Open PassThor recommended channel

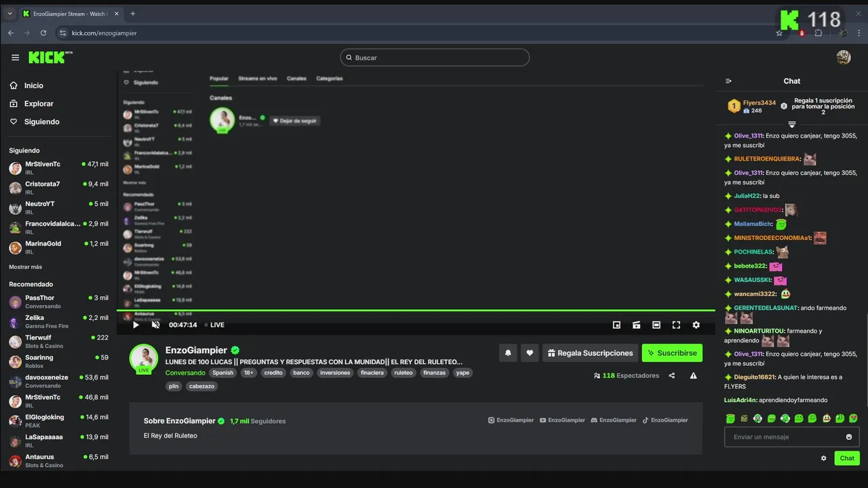coord(59,302)
